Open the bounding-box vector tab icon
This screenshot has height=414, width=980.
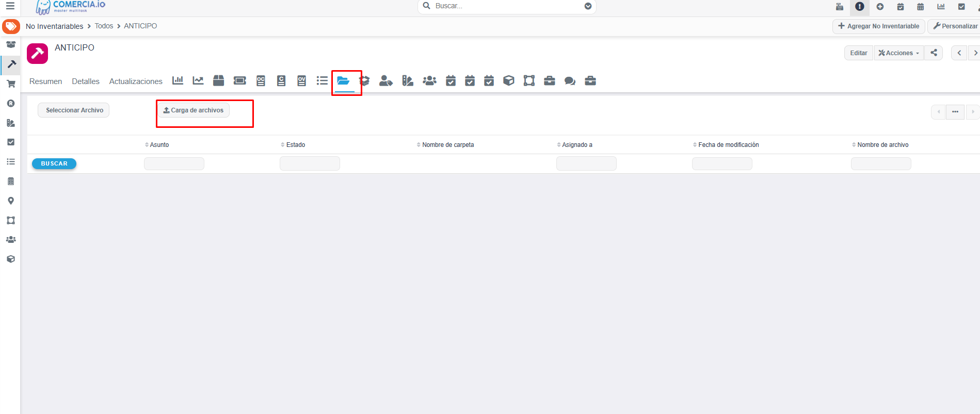pyautogui.click(x=529, y=80)
